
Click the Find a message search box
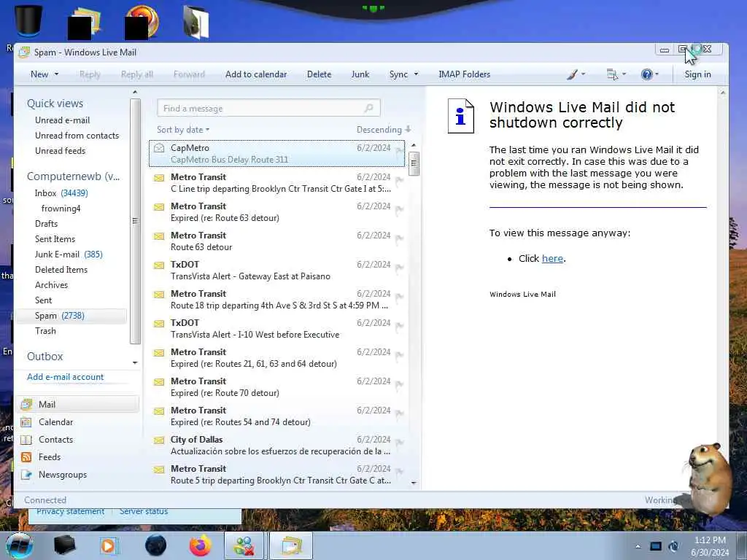268,108
